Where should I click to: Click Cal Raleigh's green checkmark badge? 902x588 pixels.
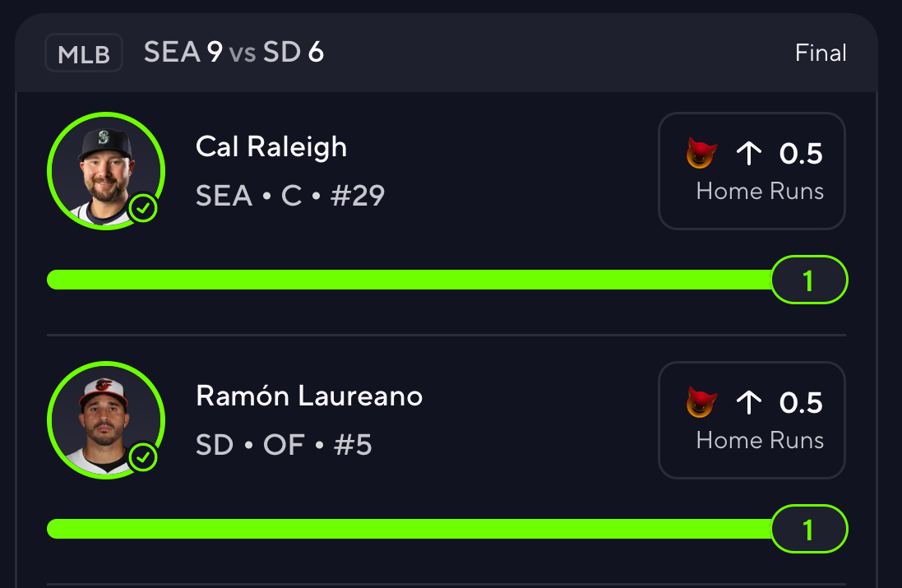point(144,209)
